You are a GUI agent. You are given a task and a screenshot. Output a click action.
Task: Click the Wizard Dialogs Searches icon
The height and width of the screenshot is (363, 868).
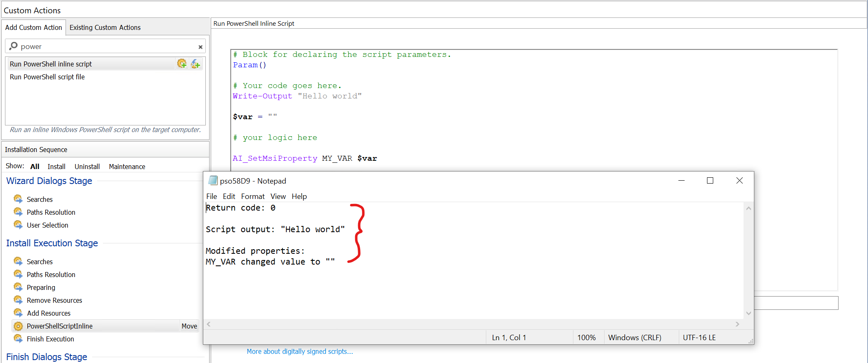coord(18,199)
